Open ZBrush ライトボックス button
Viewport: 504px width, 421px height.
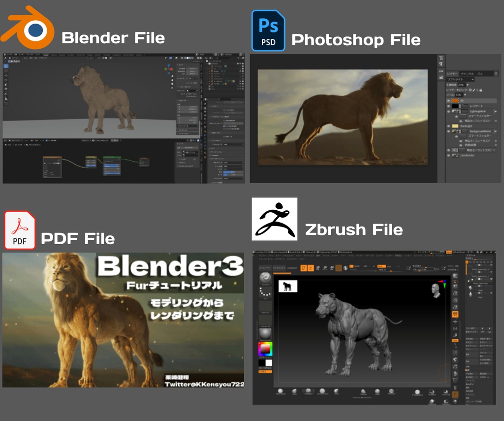click(x=280, y=268)
